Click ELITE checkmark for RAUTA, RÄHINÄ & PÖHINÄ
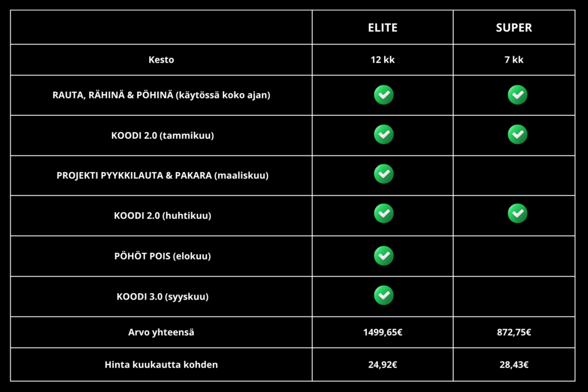 coord(384,95)
